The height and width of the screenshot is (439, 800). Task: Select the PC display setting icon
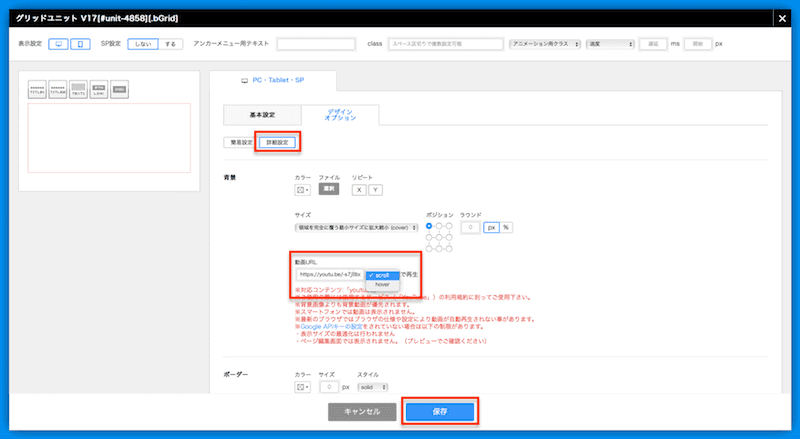(60, 44)
